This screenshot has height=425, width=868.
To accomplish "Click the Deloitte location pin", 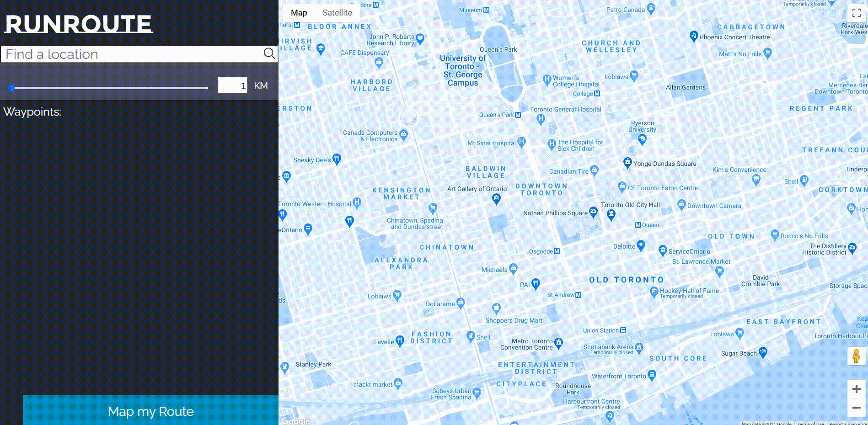I will (641, 245).
